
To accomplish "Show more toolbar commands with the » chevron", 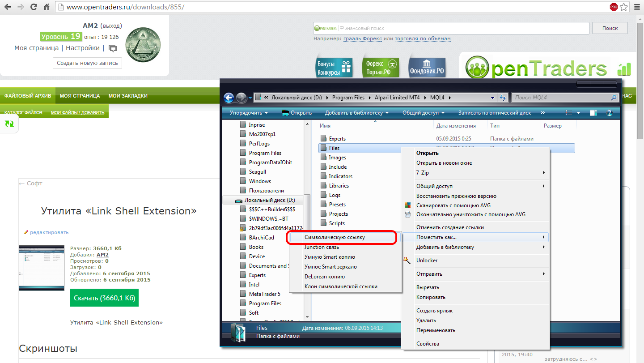I will (543, 113).
